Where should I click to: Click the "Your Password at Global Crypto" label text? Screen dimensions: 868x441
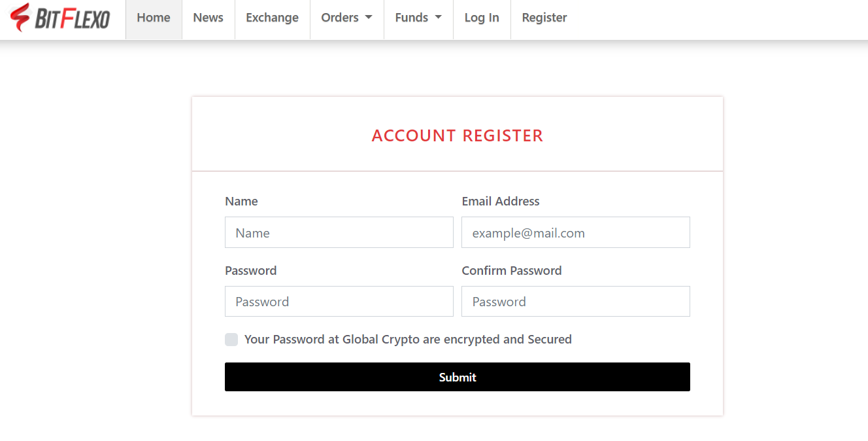(x=408, y=340)
